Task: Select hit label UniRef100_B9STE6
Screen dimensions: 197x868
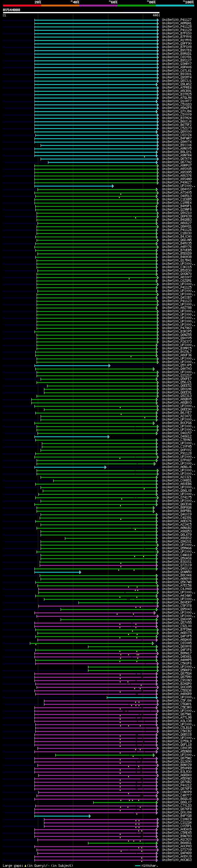Action: (177, 50)
